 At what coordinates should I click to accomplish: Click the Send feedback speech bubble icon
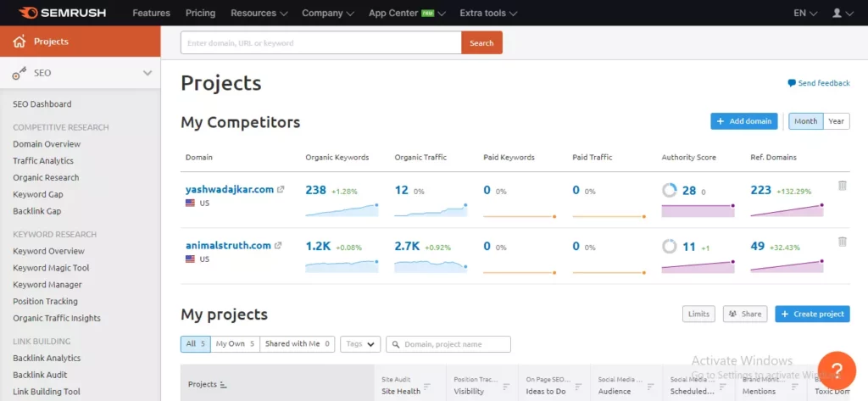tap(792, 83)
